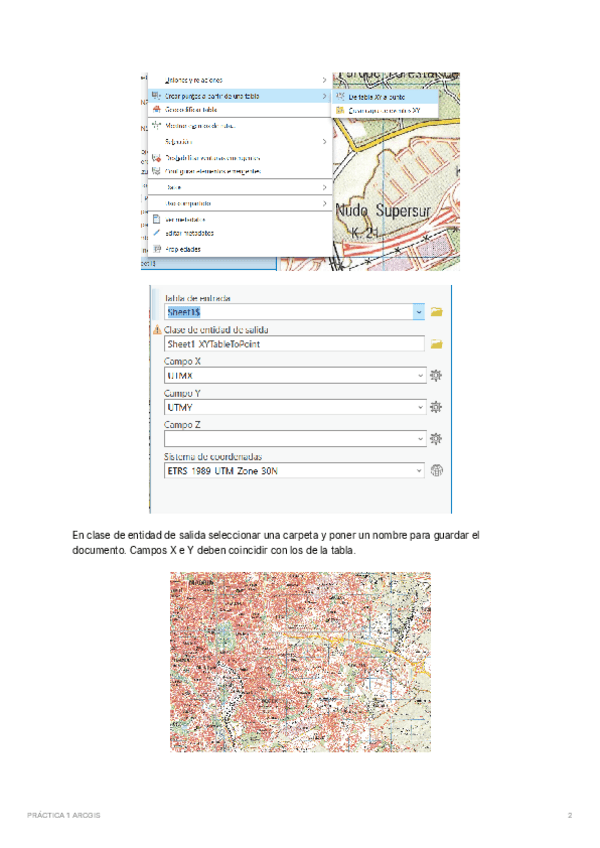The width and height of the screenshot is (600, 848).
Task: Open the Campo X dropdown showing UTMX
Action: click(295, 375)
